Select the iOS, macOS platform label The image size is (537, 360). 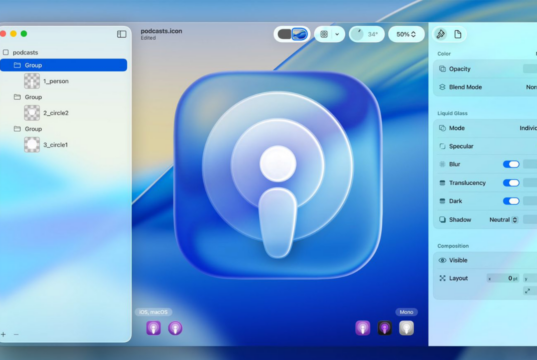click(153, 312)
